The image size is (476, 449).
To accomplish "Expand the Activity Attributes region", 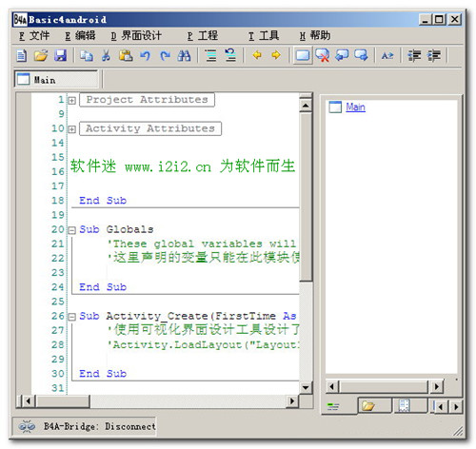I will (x=72, y=129).
